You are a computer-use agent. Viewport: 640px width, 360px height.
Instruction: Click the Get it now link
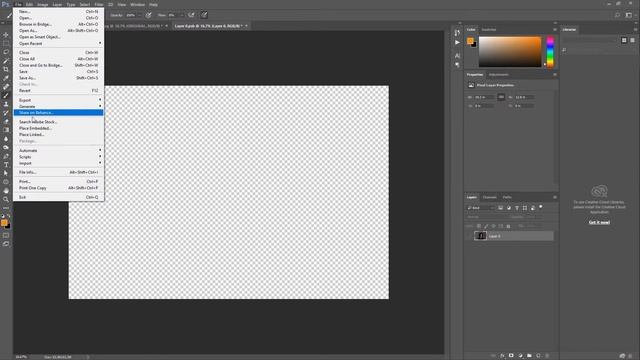pyautogui.click(x=599, y=222)
